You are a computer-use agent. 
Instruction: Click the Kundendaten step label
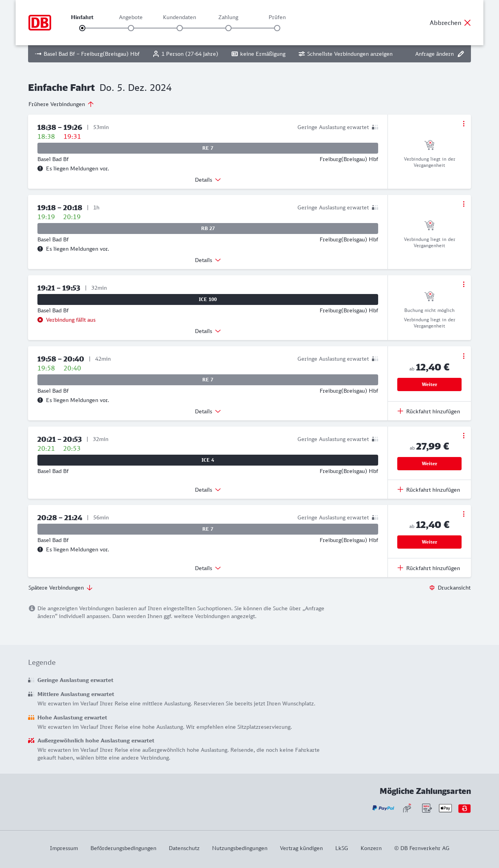179,17
